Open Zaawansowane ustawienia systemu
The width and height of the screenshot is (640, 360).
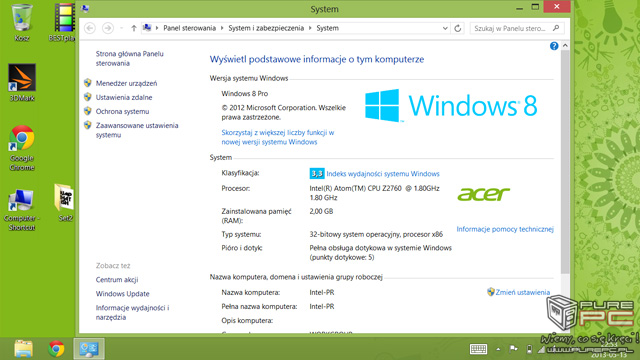pos(137,130)
